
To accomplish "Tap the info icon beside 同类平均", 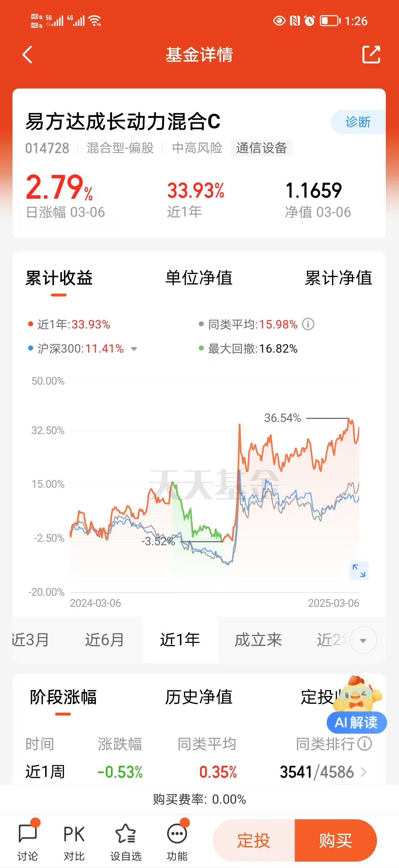I will [x=308, y=324].
